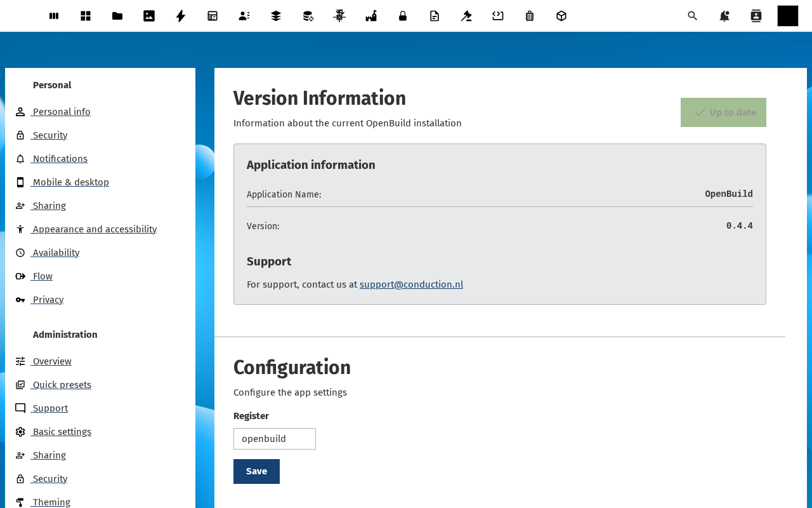Open the Activity lightning bolt icon
The image size is (812, 508).
click(181, 16)
